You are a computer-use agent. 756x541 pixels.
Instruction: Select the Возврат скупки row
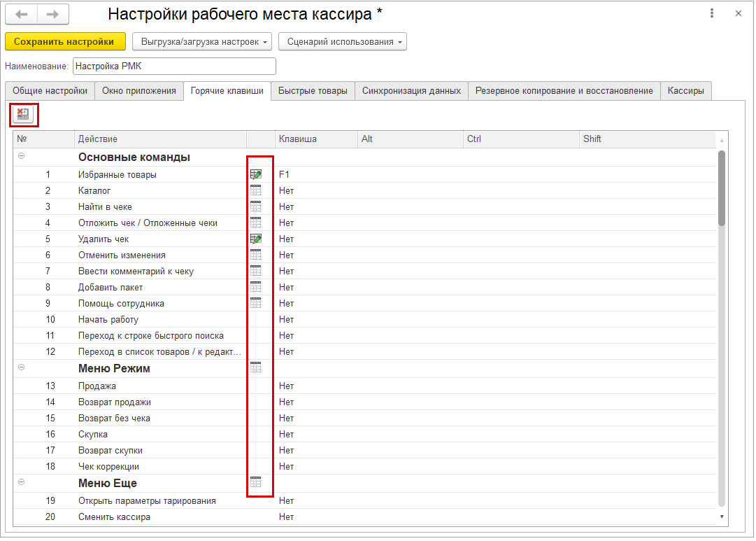tap(365, 450)
